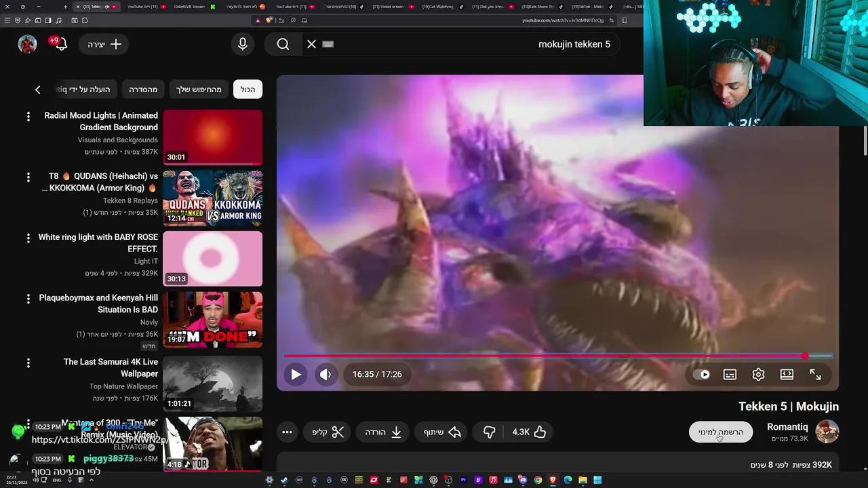868x488 pixels.
Task: Open the on-screen keyboard icon in the search box
Action: [328, 44]
